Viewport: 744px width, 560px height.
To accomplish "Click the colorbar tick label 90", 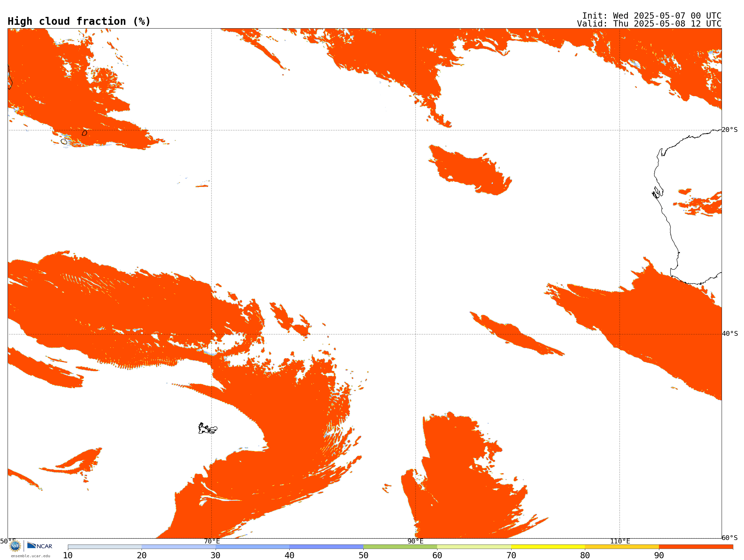I will pyautogui.click(x=659, y=556).
